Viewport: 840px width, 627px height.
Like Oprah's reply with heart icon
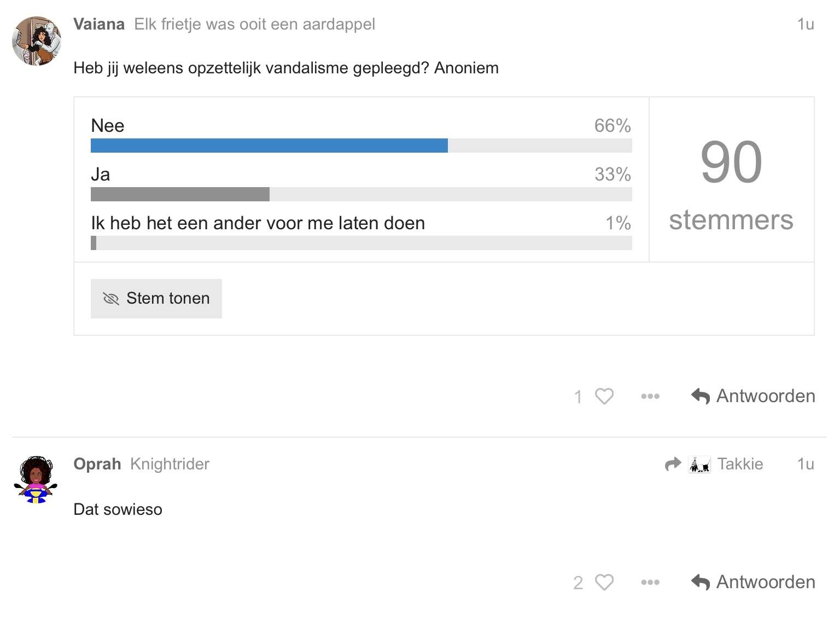coord(604,582)
